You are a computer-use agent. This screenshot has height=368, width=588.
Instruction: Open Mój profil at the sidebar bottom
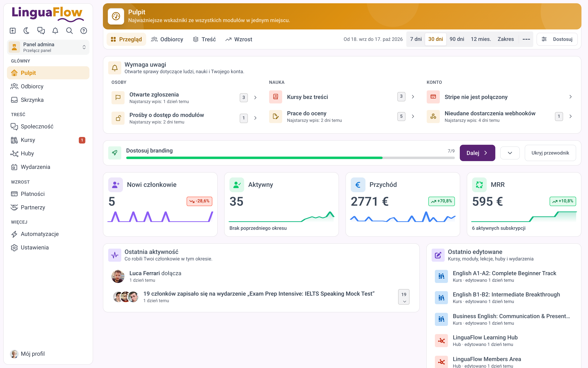48,354
